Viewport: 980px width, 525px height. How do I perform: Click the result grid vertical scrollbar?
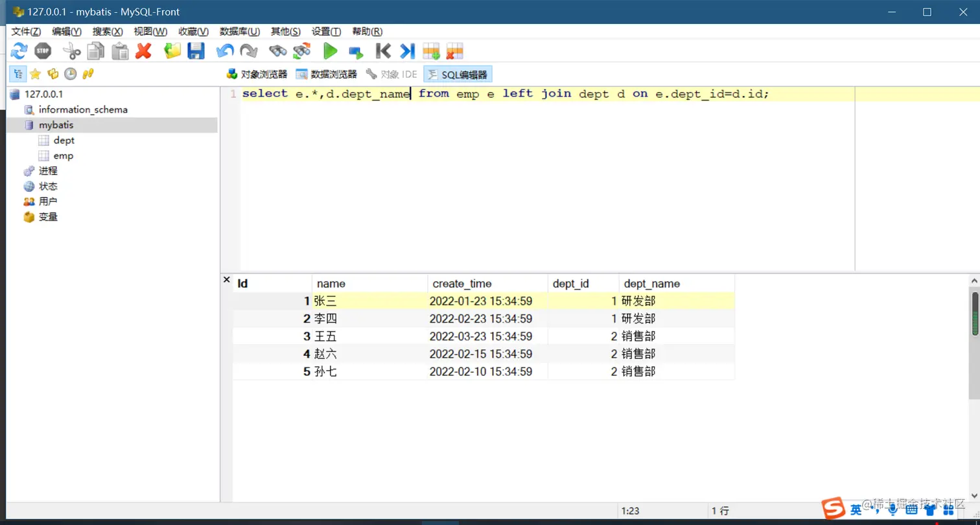975,388
